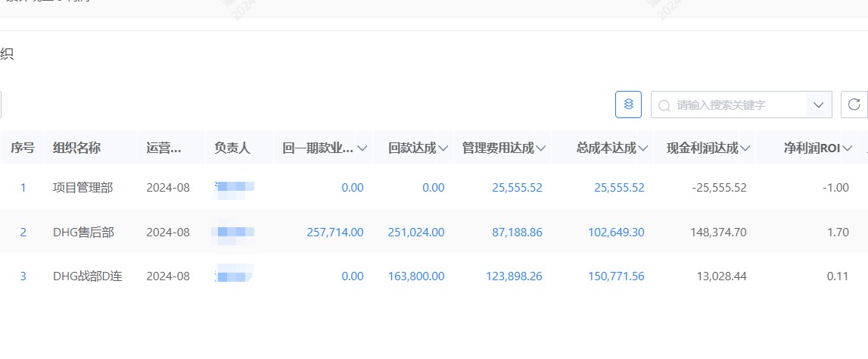This screenshot has width=868, height=359.
Task: Open row number 1 link
Action: coord(23,188)
